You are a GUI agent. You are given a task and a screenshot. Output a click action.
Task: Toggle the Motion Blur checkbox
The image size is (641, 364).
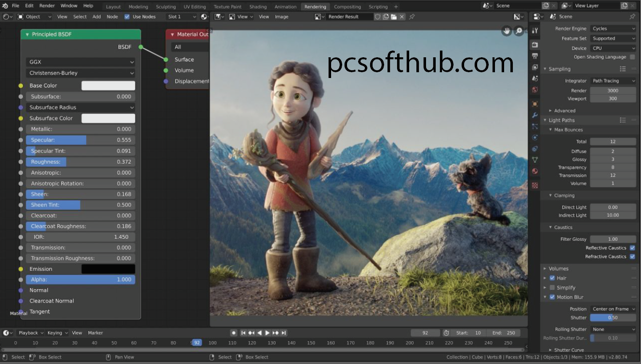(552, 297)
